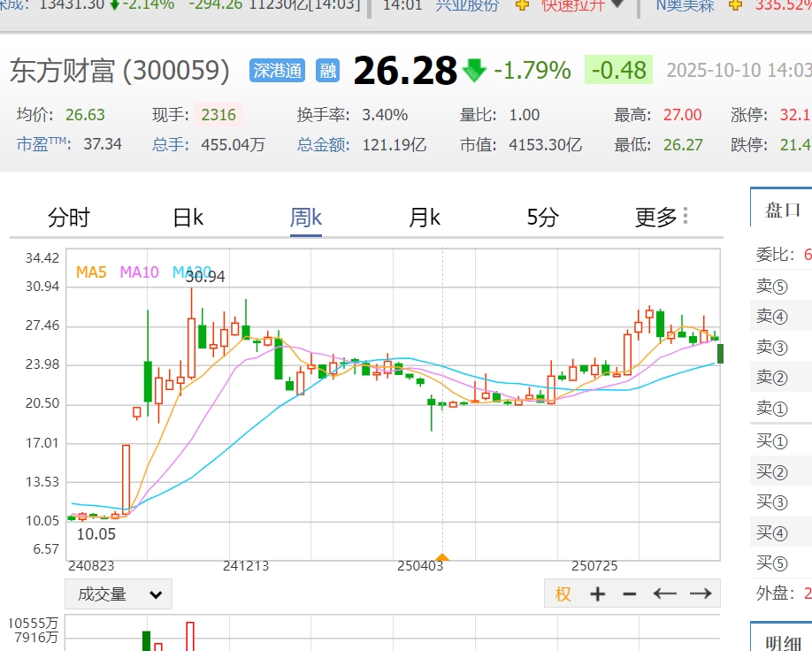Switch to the 5分 five-minute chart tab
Image resolution: width=812 pixels, height=651 pixels.
(542, 218)
